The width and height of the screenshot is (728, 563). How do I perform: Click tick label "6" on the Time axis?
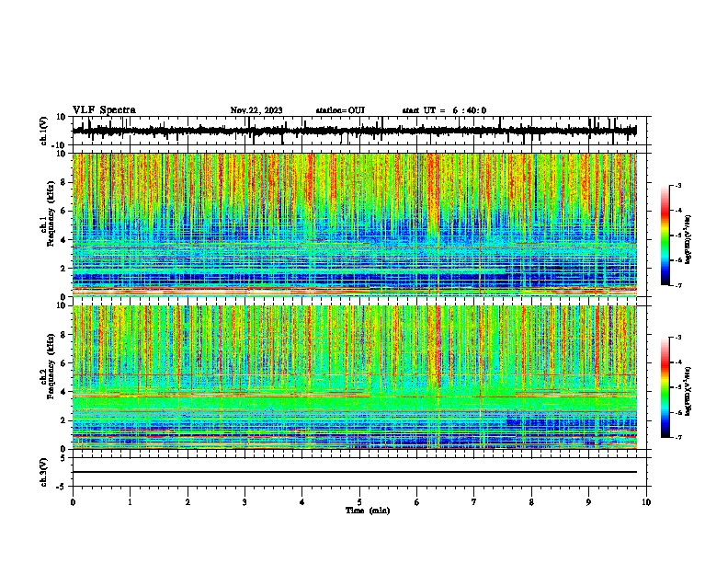point(417,502)
